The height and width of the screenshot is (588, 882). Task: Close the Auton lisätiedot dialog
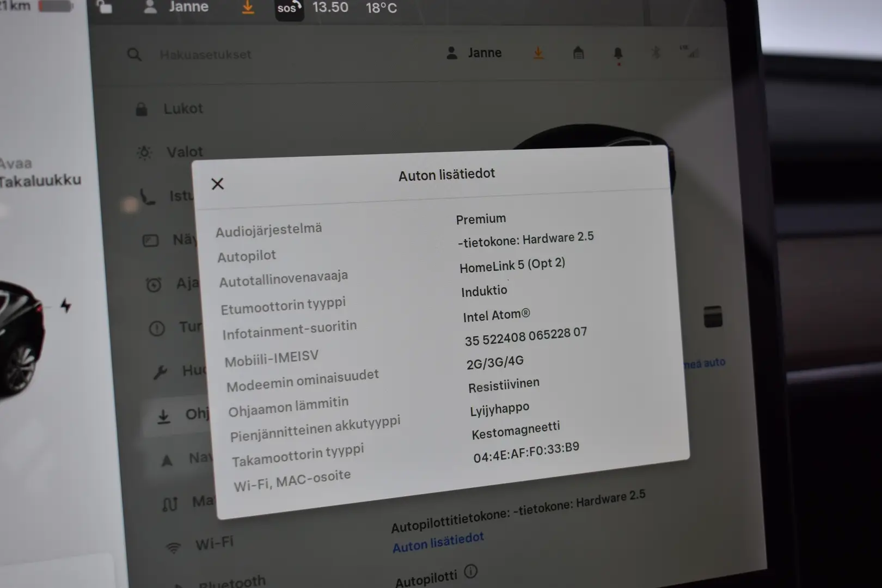(217, 184)
